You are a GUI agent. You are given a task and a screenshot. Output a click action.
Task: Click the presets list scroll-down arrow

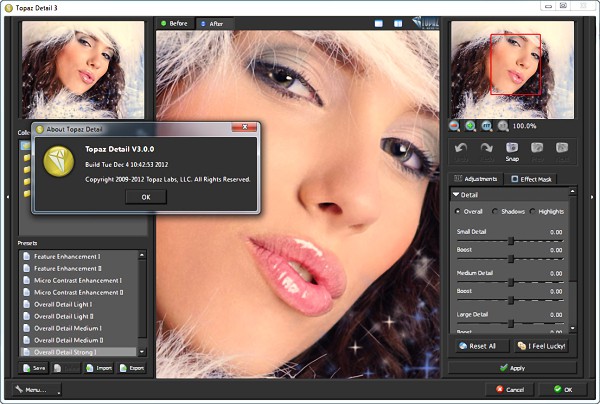(143, 352)
